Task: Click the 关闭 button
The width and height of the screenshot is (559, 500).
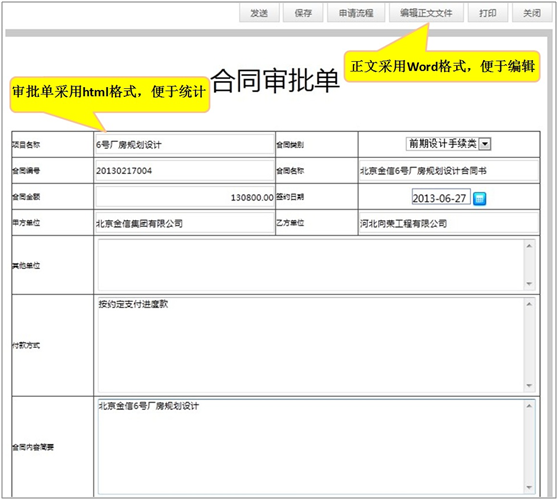Action: (x=532, y=13)
